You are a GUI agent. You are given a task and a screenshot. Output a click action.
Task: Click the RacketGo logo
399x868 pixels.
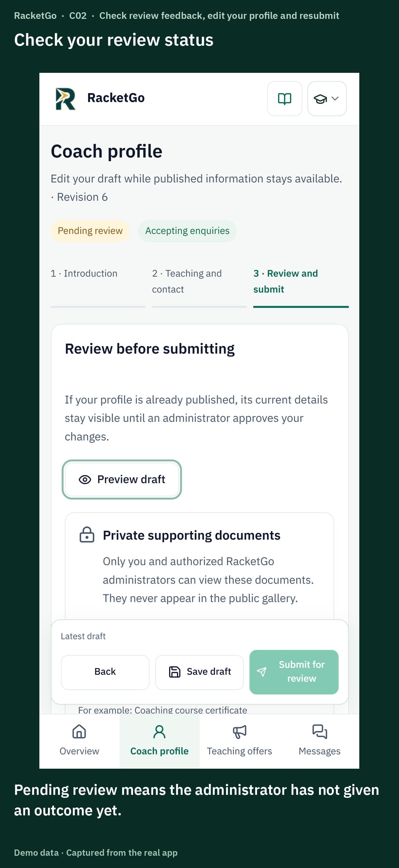point(65,99)
